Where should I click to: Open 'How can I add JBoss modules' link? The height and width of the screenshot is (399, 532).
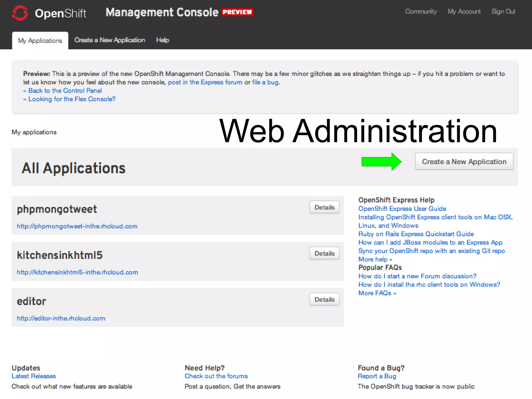tap(430, 242)
